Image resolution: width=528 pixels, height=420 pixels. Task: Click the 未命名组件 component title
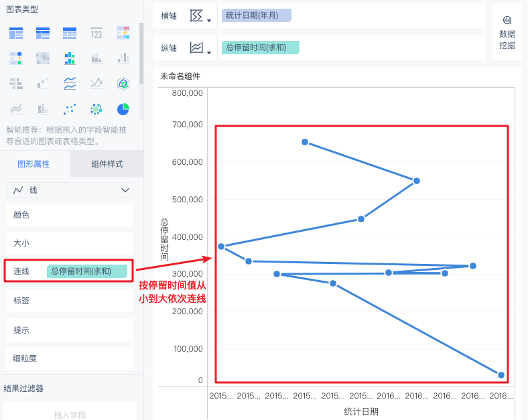(x=180, y=76)
